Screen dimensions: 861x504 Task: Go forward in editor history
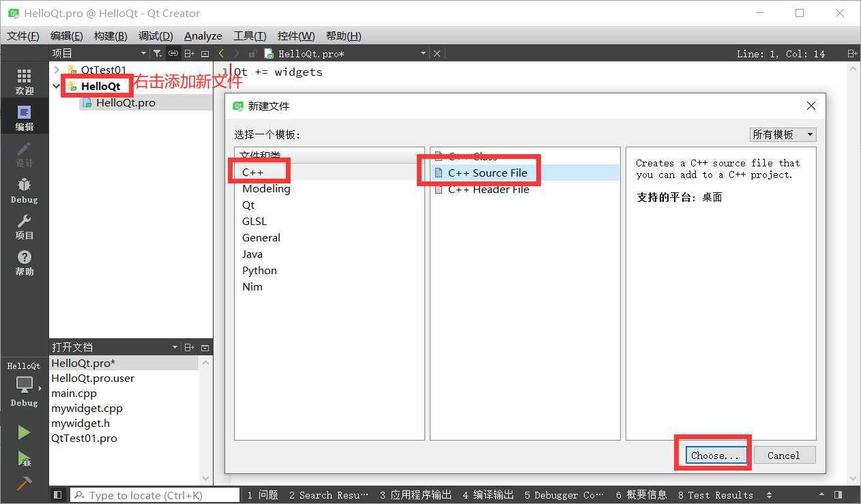[236, 53]
